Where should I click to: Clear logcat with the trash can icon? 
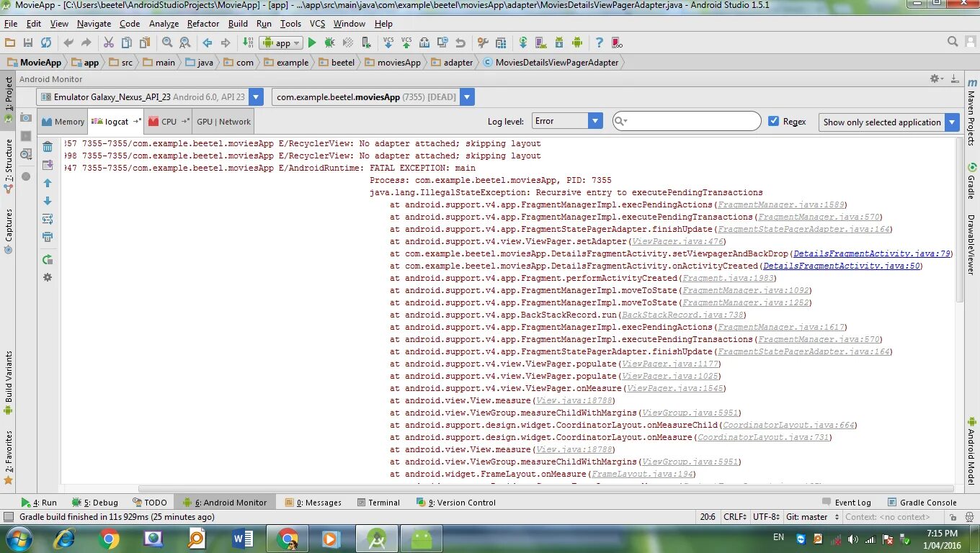pyautogui.click(x=48, y=147)
